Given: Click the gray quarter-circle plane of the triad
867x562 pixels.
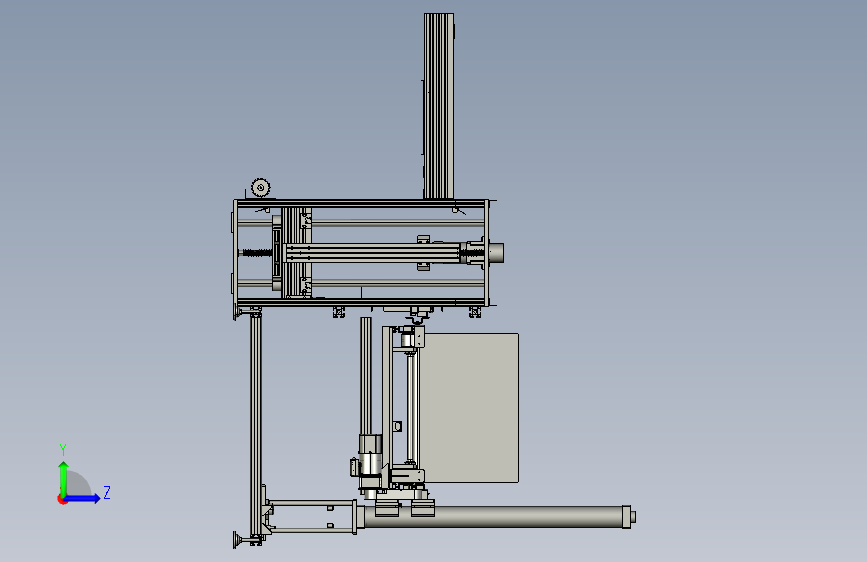Looking at the screenshot, I should tap(78, 484).
